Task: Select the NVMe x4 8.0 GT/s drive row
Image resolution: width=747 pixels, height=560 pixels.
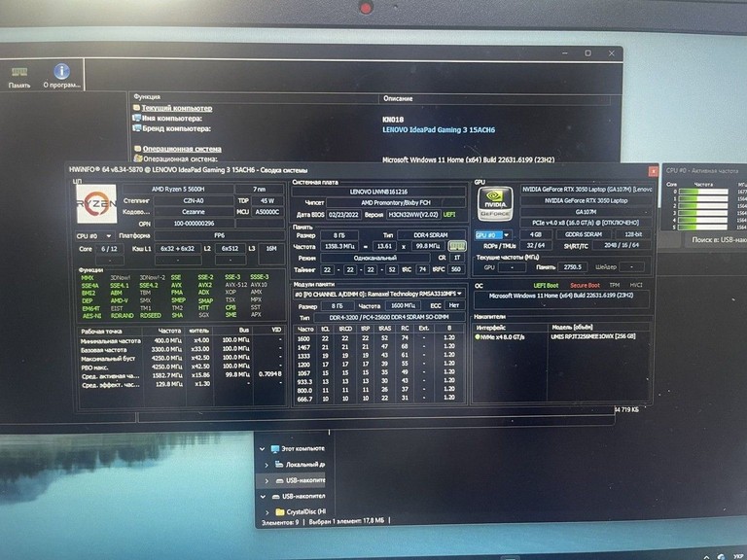Action: [x=561, y=336]
